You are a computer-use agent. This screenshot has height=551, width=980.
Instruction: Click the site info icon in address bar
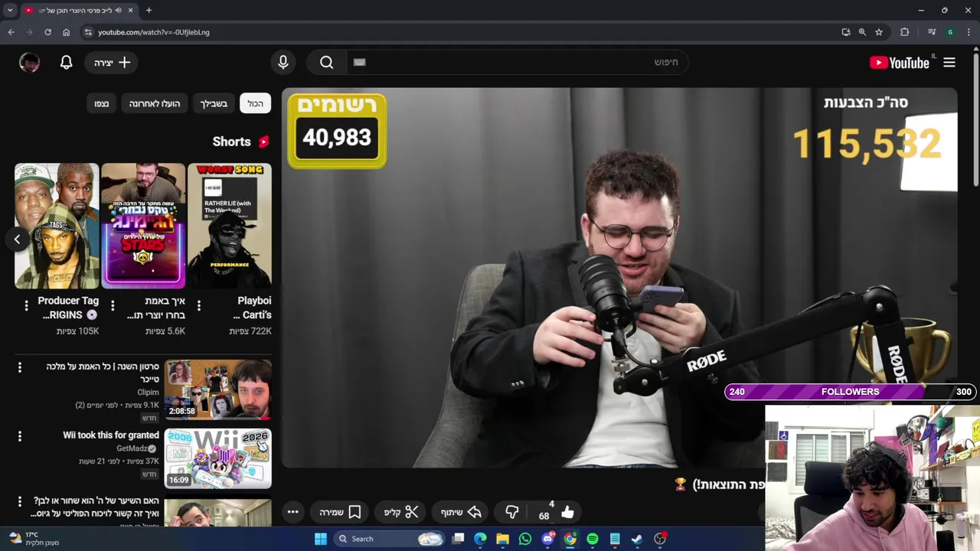coord(88,32)
